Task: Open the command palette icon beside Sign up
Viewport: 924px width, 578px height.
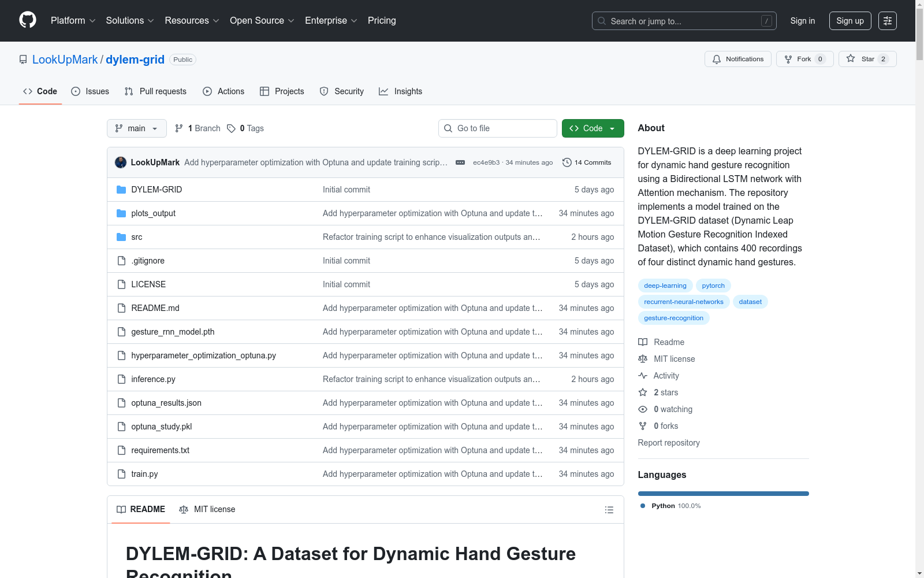Action: (888, 21)
